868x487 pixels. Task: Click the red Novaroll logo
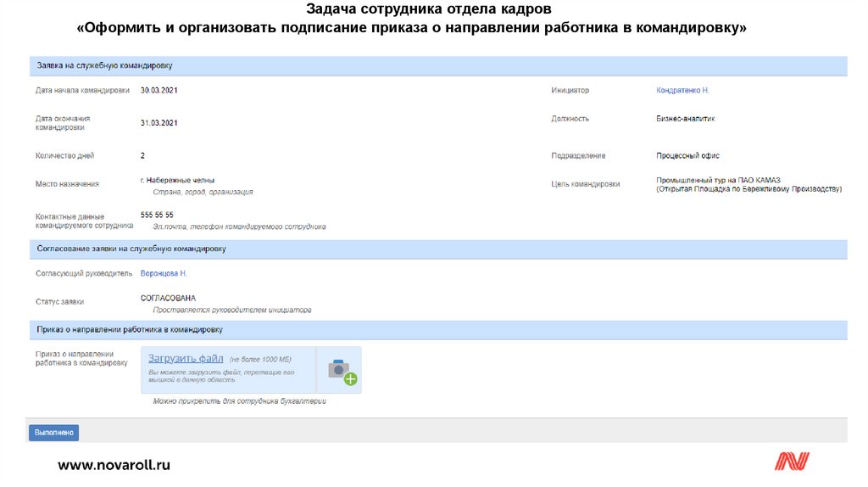tap(792, 462)
